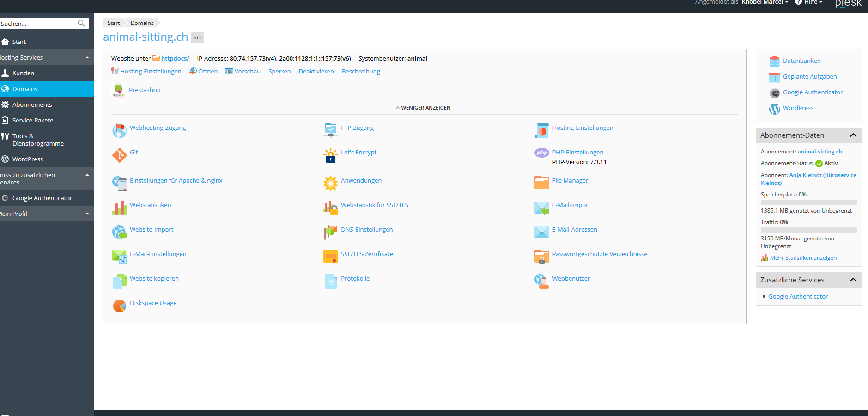Viewport: 868px width, 416px height.
Task: Go to Start in the sidebar
Action: point(47,42)
